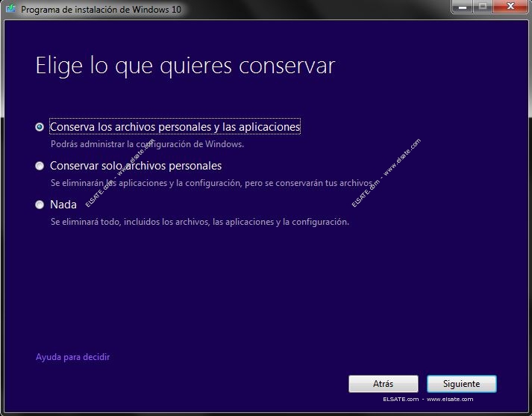
Task: Click the Windows 10 setup title bar icon
Action: [11, 9]
